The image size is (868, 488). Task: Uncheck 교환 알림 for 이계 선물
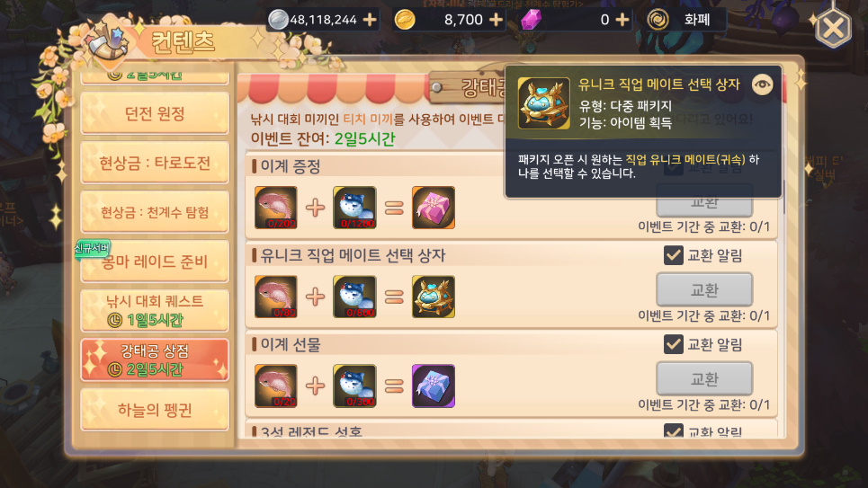pos(673,345)
